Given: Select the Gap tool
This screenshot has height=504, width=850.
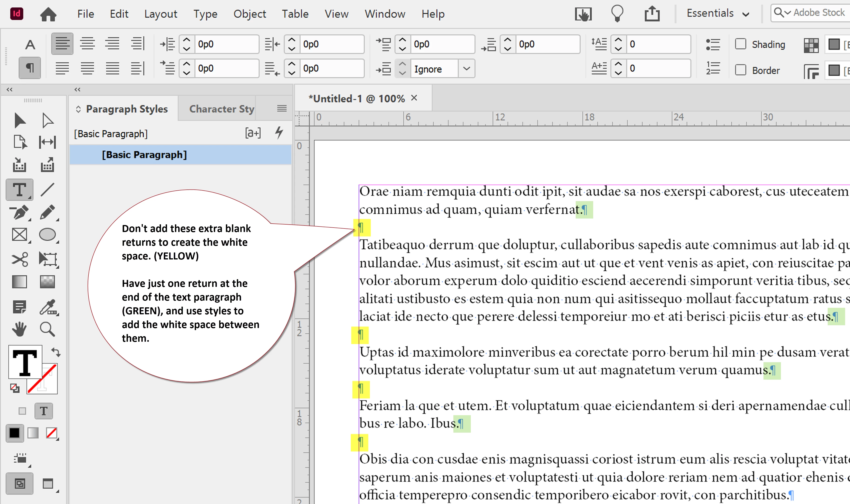Looking at the screenshot, I should pos(47,142).
